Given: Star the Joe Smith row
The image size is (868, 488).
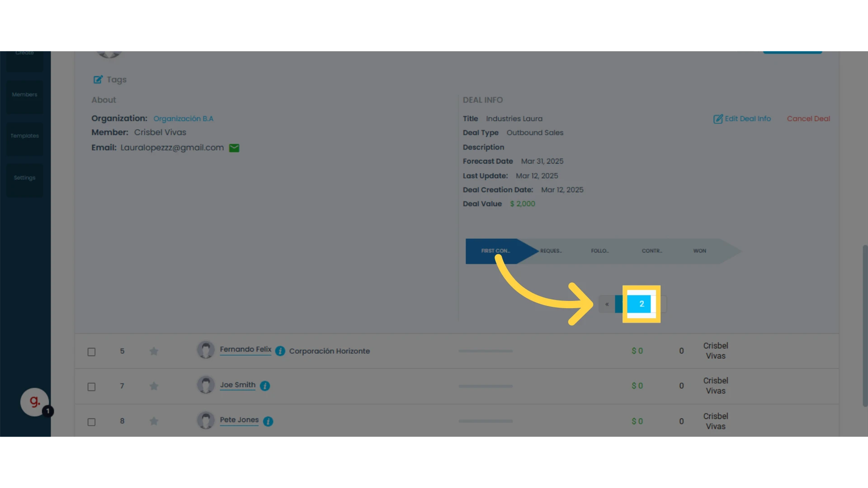Looking at the screenshot, I should pyautogui.click(x=154, y=386).
